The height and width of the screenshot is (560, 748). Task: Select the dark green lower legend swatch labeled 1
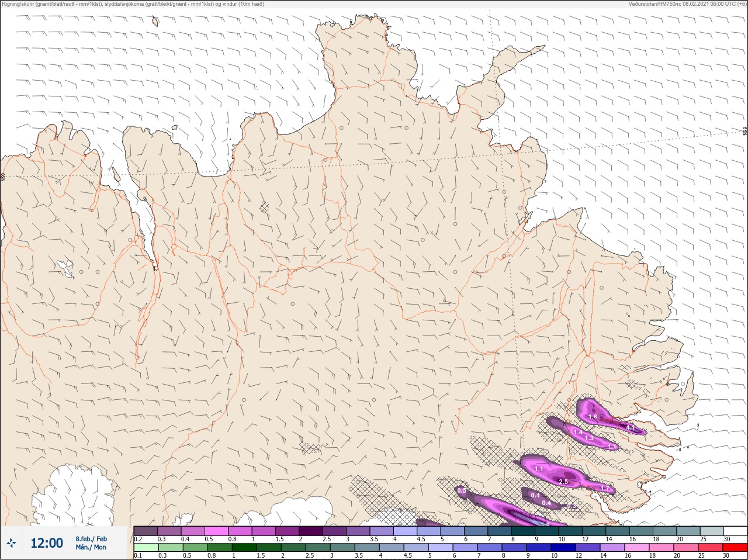point(244,548)
